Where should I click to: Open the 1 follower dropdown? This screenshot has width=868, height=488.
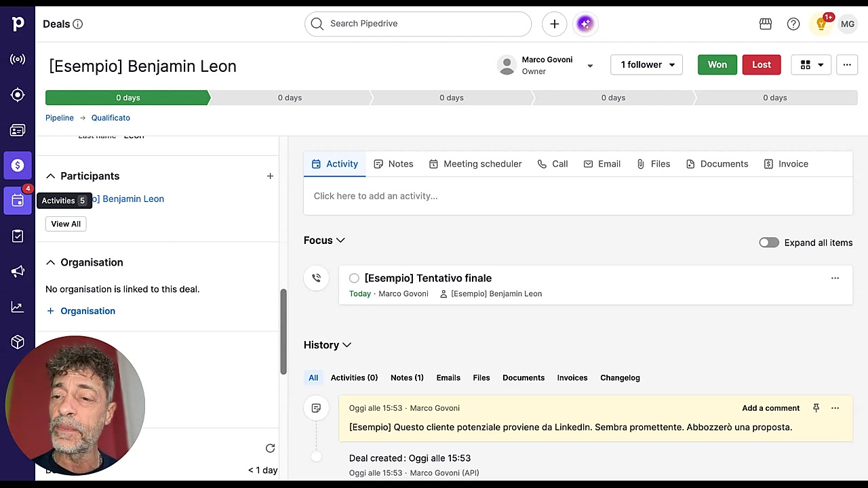click(x=647, y=64)
